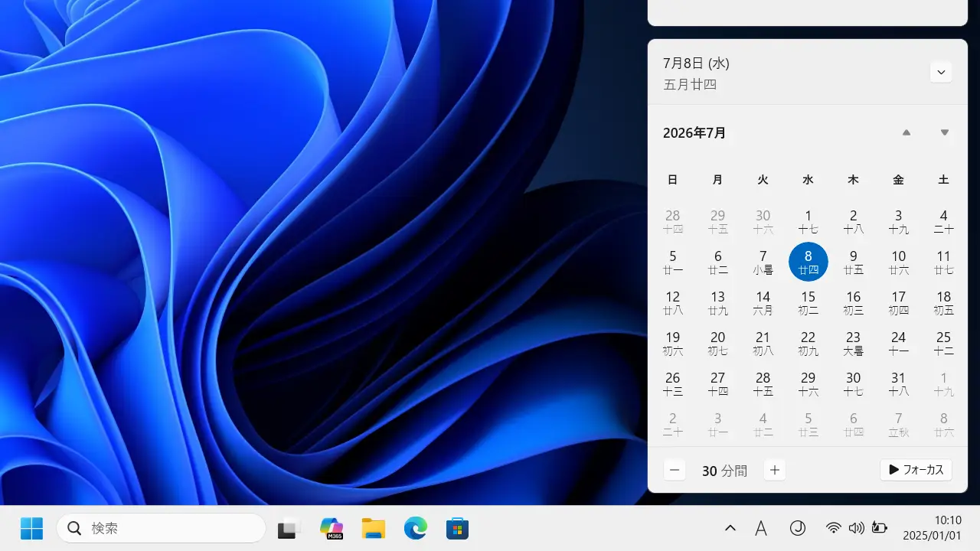
Task: Select July 20 in the calendar
Action: point(718,343)
